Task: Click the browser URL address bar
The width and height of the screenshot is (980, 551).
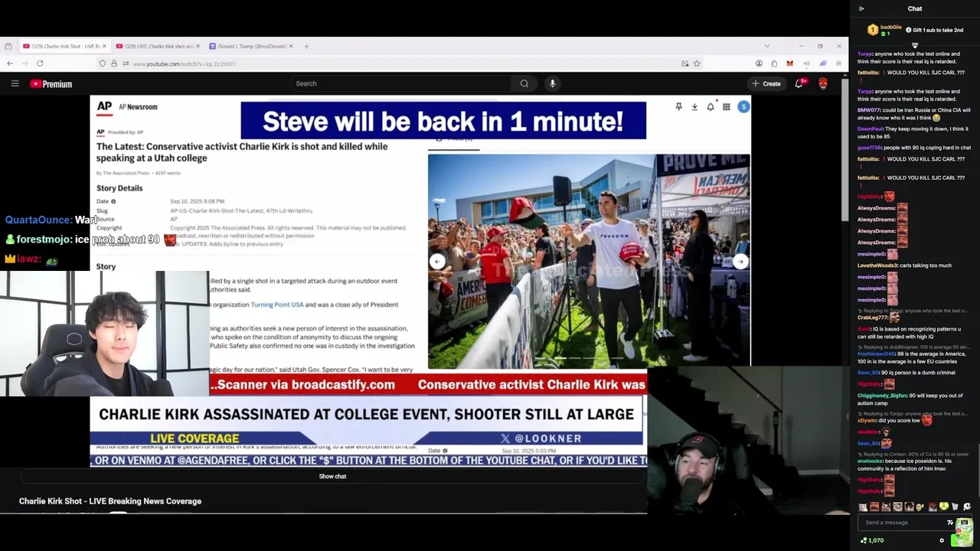Action: coord(398,64)
